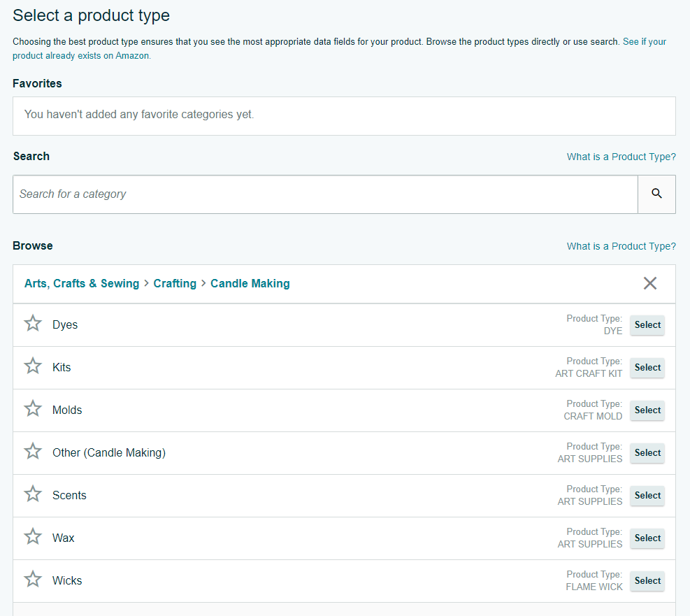Mark Kits as favorite with star
The image size is (690, 616).
point(33,366)
